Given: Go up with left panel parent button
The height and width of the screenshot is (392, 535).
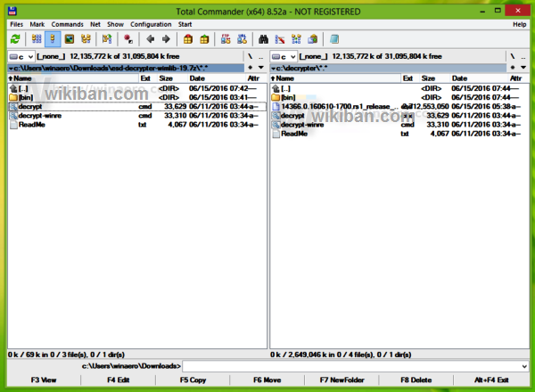Looking at the screenshot, I should point(261,57).
